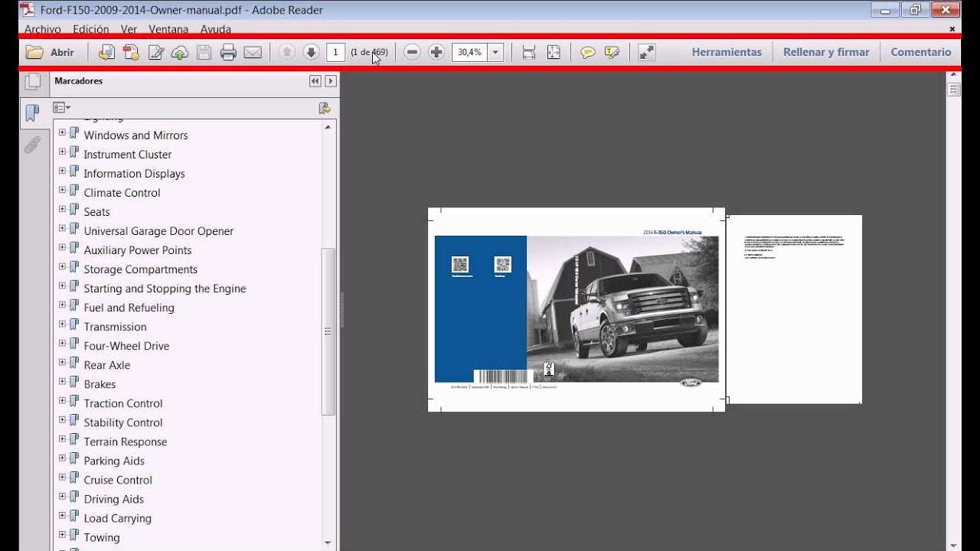Open the Rellenar y firmar pane

(826, 52)
